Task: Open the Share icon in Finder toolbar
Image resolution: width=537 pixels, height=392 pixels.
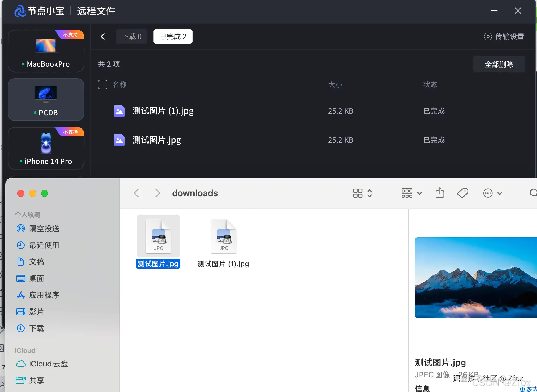Action: (440, 193)
